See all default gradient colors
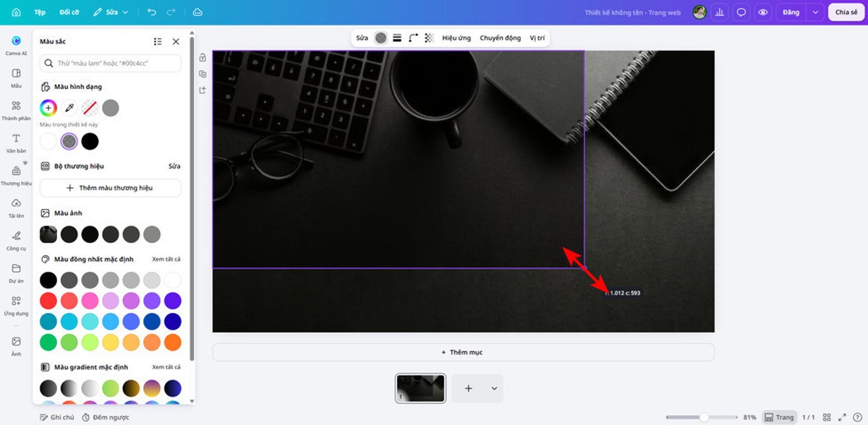 click(x=166, y=367)
